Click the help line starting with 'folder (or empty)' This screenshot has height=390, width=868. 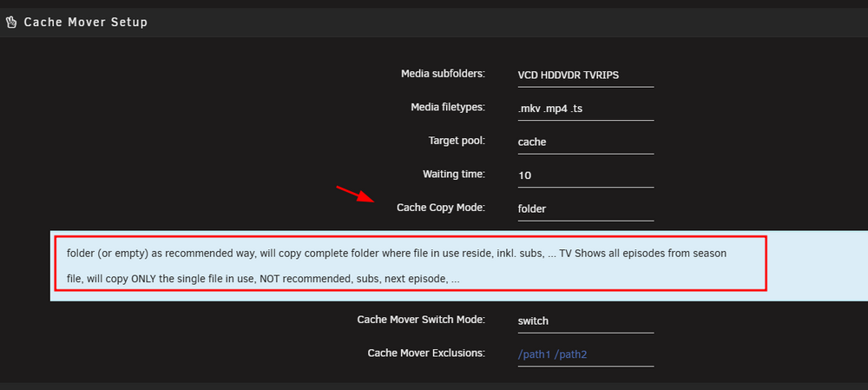[397, 254]
